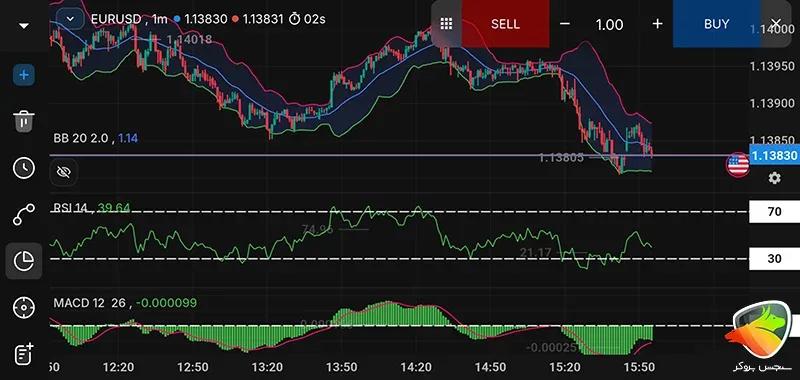
Task: Tap the 02s candle countdown timer
Action: [x=307, y=19]
